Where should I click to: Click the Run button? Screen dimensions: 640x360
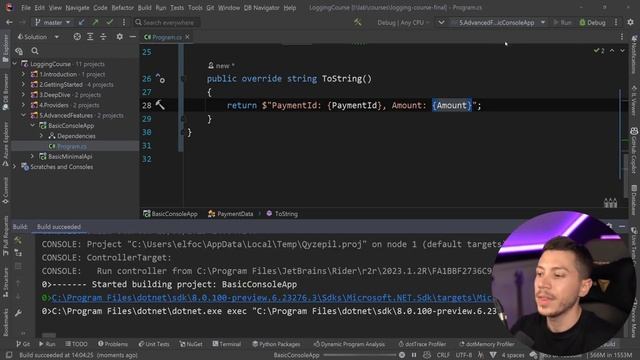click(562, 22)
